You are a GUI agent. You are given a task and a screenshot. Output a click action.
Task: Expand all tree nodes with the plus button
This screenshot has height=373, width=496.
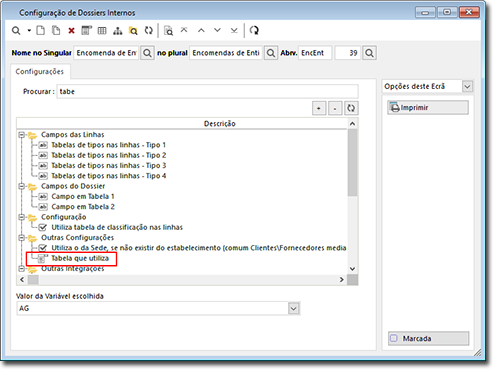coord(319,108)
